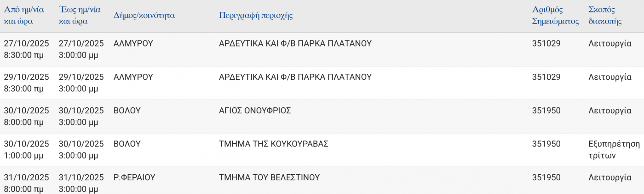Select the ΑΓΙΟΣ ΟΝΟΥΦΡΙΟΣ area description
The height and width of the screenshot is (194, 644).
(x=255, y=111)
